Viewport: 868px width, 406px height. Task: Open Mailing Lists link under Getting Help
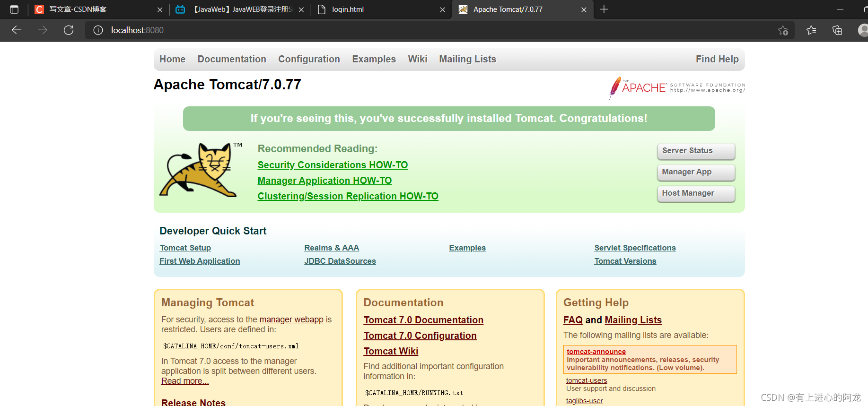pos(633,320)
